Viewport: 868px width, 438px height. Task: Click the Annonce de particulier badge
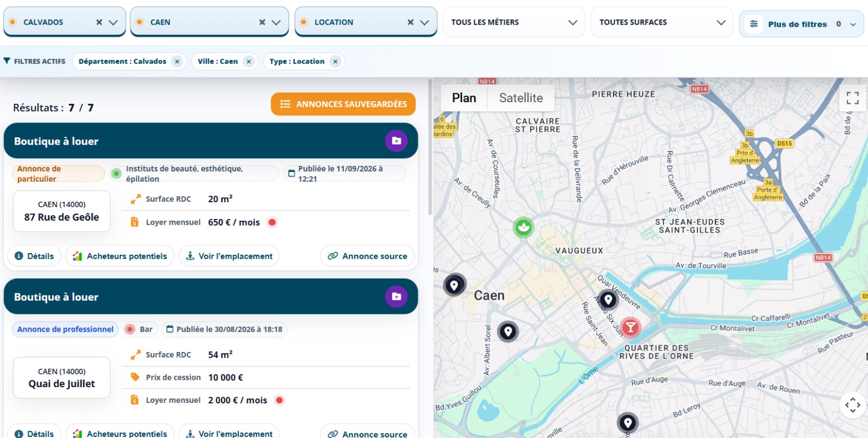58,173
